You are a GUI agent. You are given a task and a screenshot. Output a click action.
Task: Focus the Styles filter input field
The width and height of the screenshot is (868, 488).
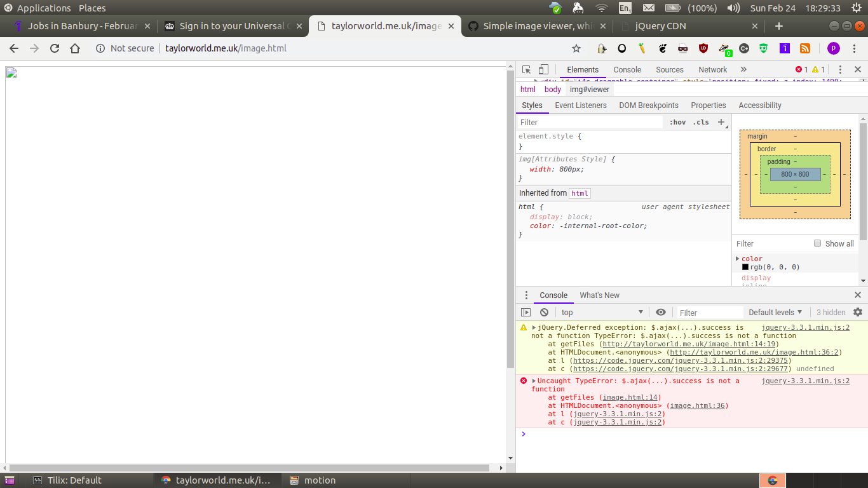pyautogui.click(x=589, y=122)
